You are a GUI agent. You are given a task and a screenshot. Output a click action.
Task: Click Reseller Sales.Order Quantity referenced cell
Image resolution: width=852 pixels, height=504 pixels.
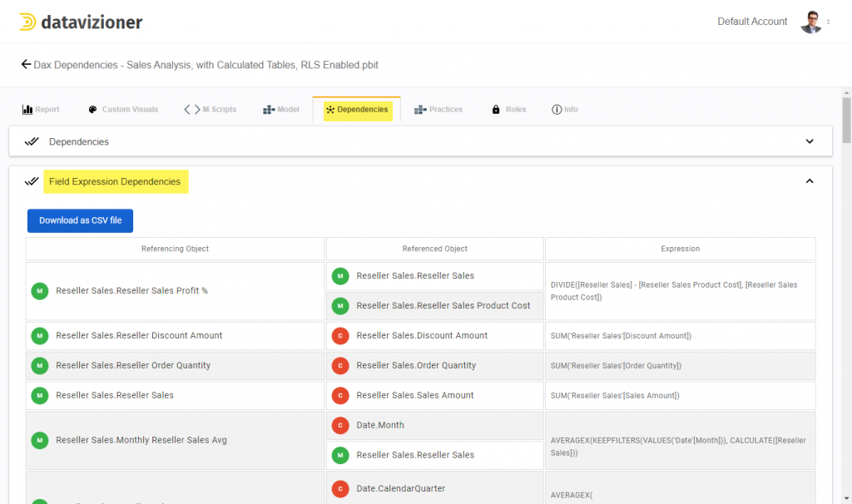434,365
